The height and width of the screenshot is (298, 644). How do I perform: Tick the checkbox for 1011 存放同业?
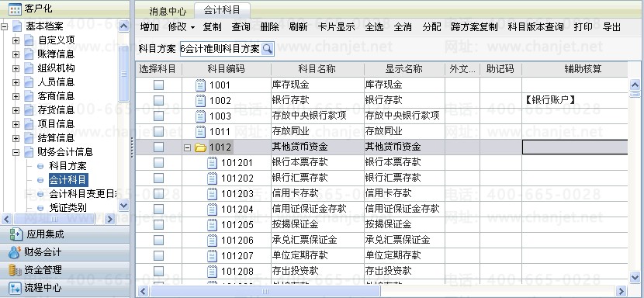click(158, 131)
